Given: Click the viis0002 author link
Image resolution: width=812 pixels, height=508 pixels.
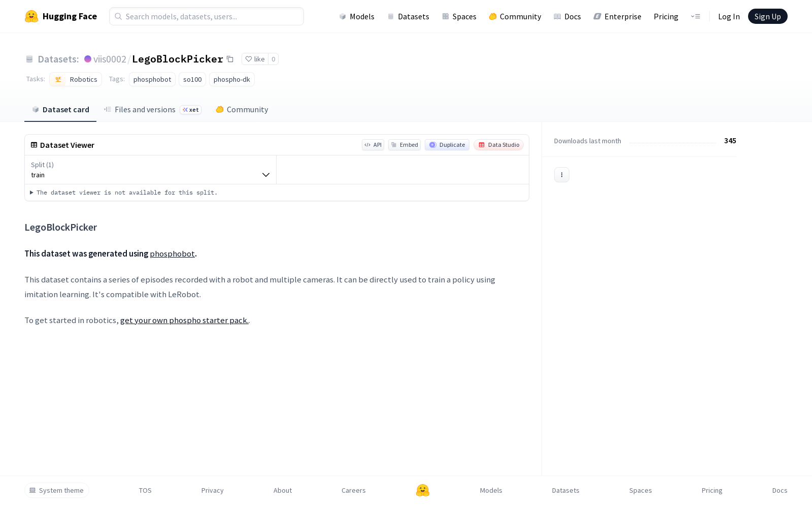Looking at the screenshot, I should 110,59.
